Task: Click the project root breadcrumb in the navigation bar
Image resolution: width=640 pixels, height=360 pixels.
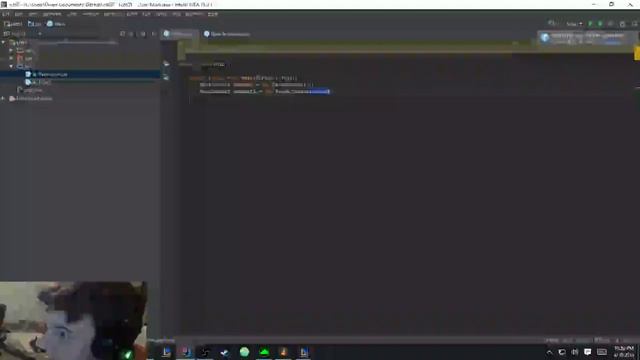Action: (13, 24)
